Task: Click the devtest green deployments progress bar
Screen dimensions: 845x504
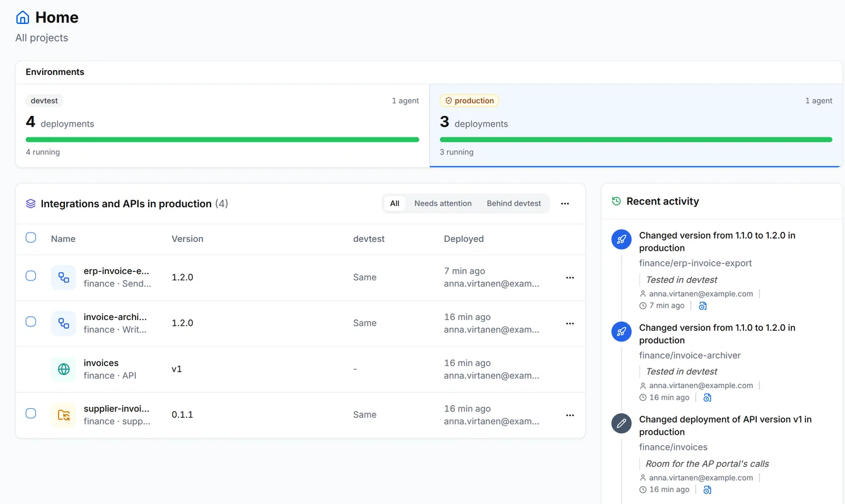Action: pyautogui.click(x=223, y=139)
